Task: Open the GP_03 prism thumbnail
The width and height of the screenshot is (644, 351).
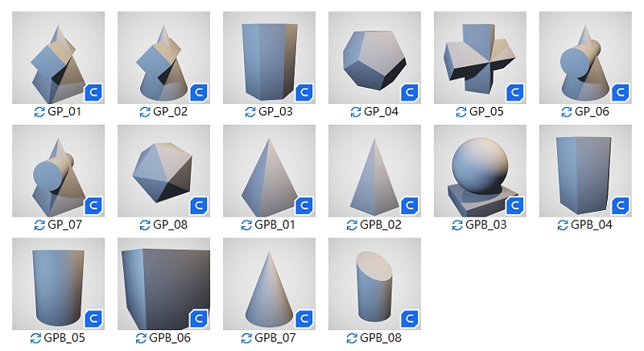Action: 270,57
